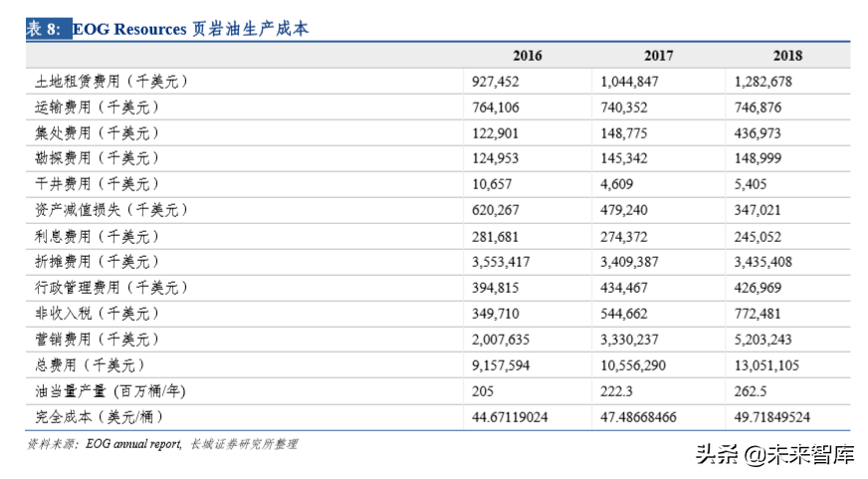The height and width of the screenshot is (479, 868).
Task: Select the value 3,435,408
Action: click(762, 262)
